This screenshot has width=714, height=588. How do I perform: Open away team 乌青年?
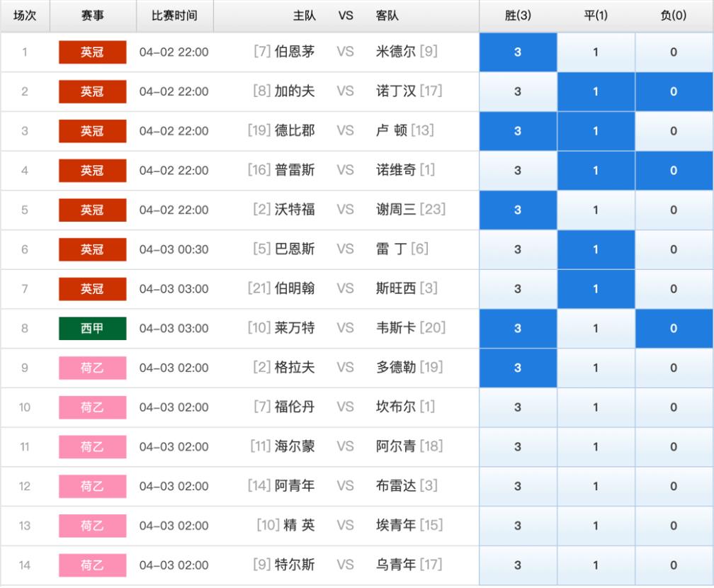[x=396, y=565]
